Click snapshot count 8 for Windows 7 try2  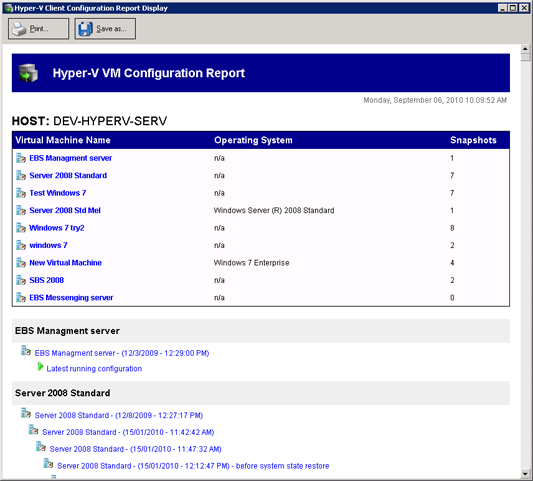tap(452, 228)
